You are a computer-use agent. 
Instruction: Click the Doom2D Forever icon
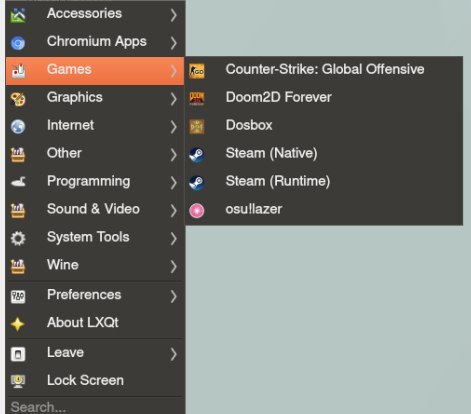(197, 99)
